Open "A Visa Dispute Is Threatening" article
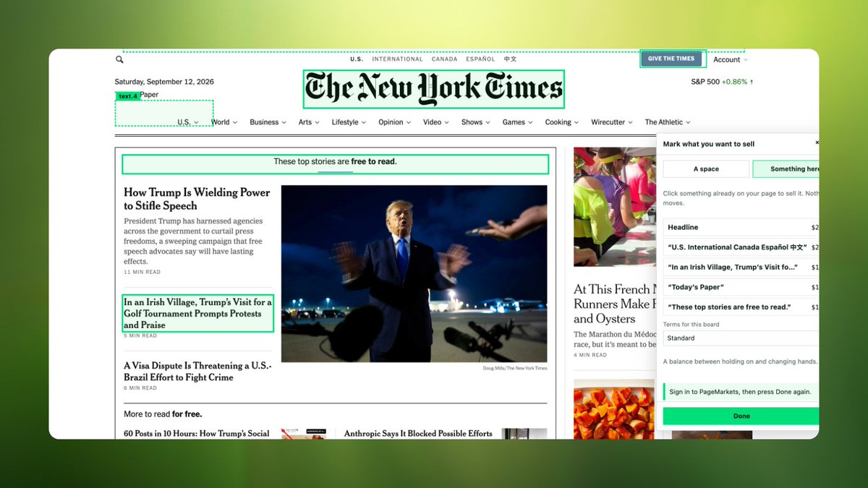Screen dimensions: 868x488 click(197, 372)
